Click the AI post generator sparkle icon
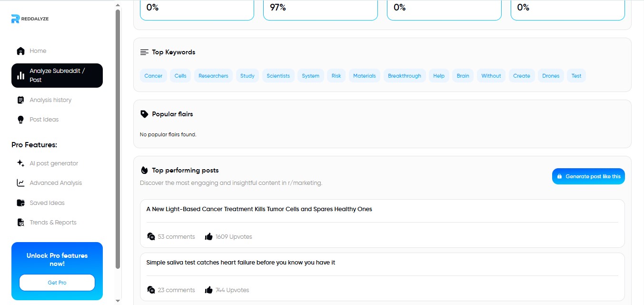Image resolution: width=644 pixels, height=305 pixels. pyautogui.click(x=20, y=163)
